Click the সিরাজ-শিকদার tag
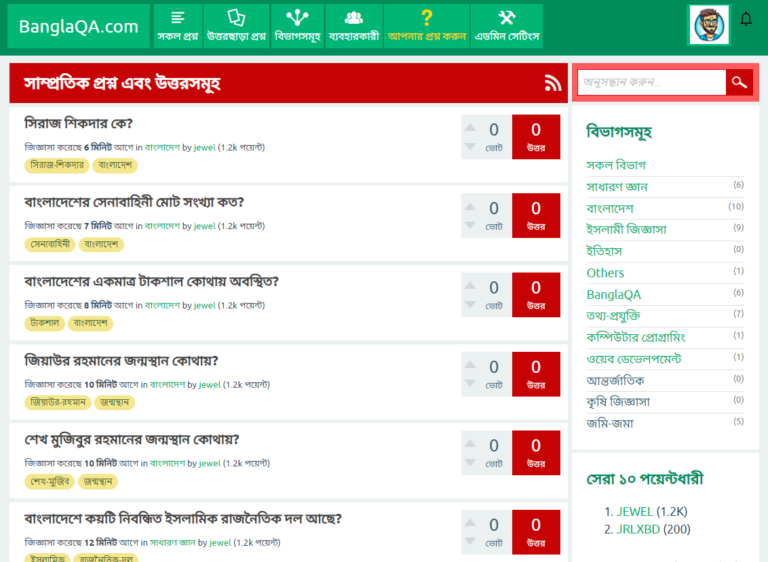The height and width of the screenshot is (562, 768). click(57, 164)
